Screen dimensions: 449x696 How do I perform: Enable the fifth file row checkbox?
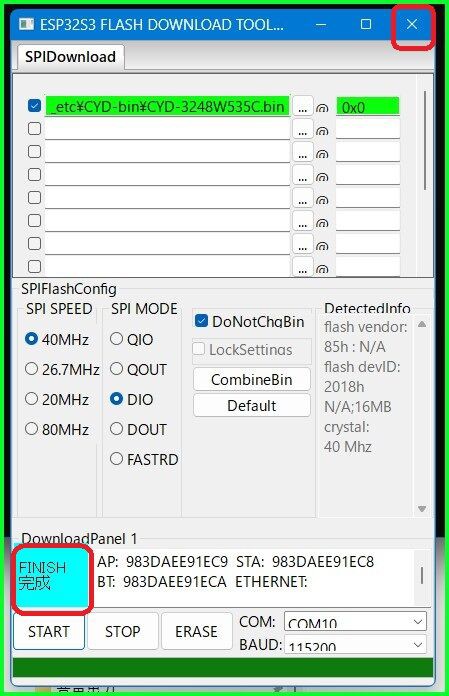tap(34, 198)
